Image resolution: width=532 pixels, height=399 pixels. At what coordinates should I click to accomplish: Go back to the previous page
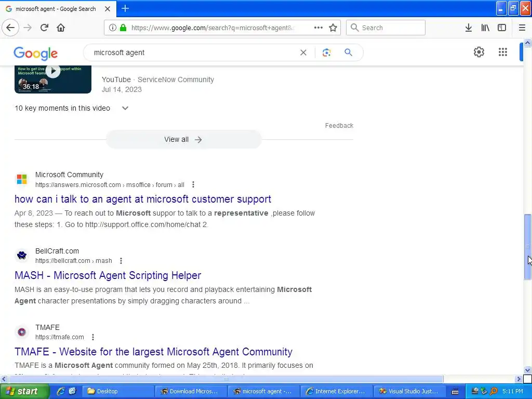[10, 28]
